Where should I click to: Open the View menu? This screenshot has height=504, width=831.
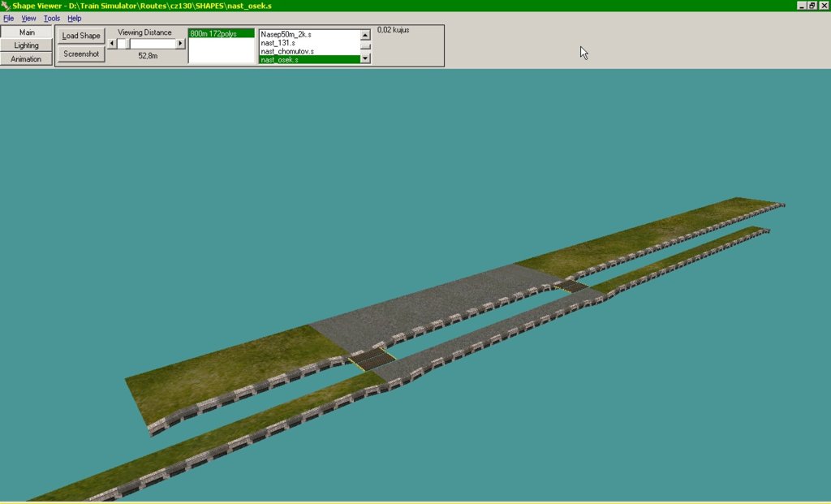click(28, 18)
